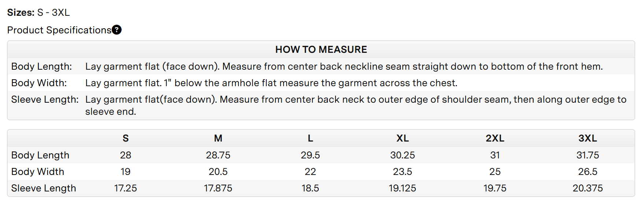Select the L size column header
This screenshot has width=644, height=205.
pyautogui.click(x=310, y=138)
